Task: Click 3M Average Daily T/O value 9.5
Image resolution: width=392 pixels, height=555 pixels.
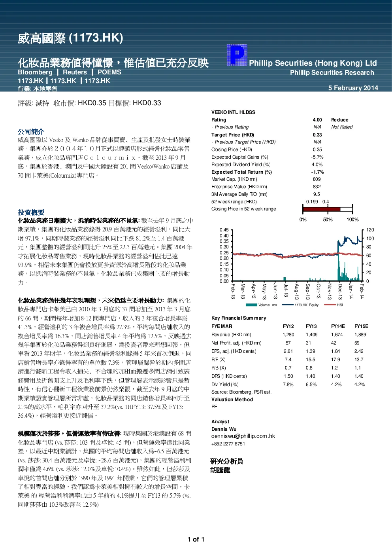Action: tap(317, 194)
